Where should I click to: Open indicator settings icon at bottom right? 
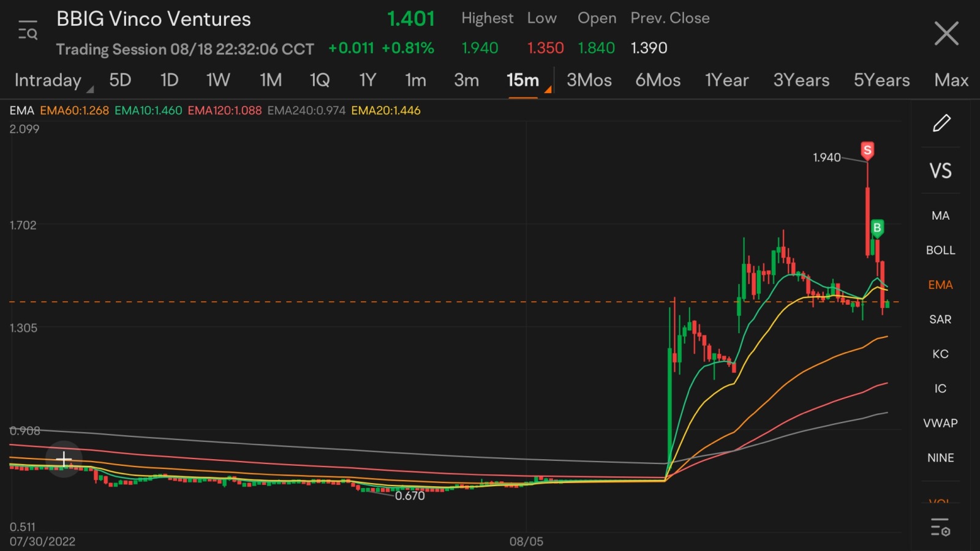(x=940, y=527)
